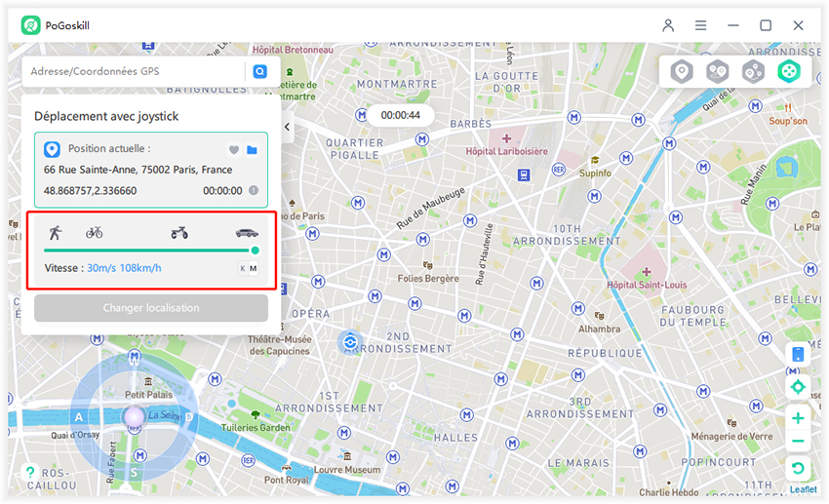The image size is (829, 504).
Task: Click current location marker on map
Action: click(350, 343)
